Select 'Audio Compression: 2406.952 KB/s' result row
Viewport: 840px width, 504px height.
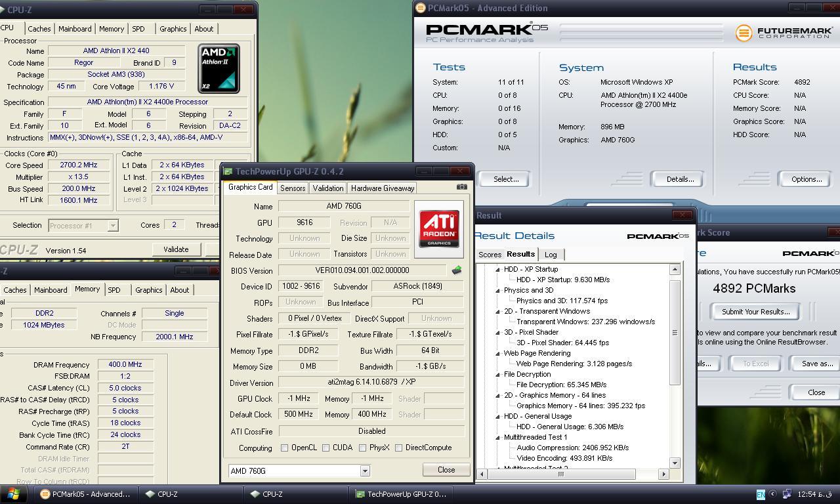[572, 448]
